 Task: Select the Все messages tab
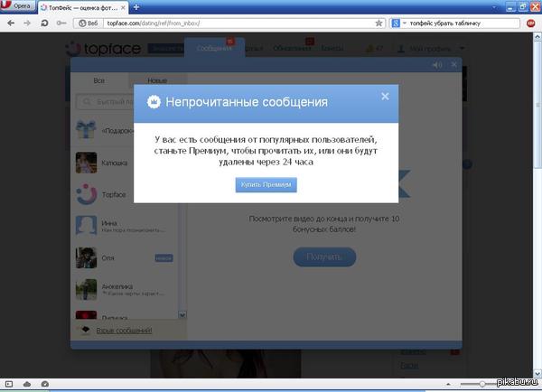coord(99,81)
